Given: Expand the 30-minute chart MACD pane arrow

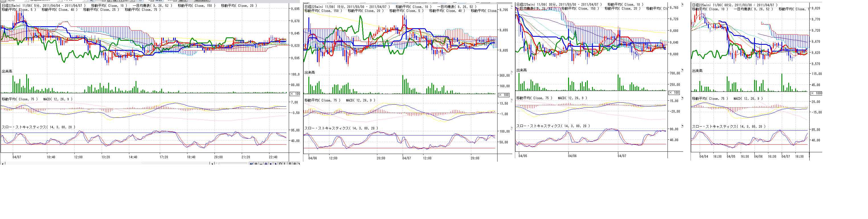Looking at the screenshot, I should (x=682, y=98).
